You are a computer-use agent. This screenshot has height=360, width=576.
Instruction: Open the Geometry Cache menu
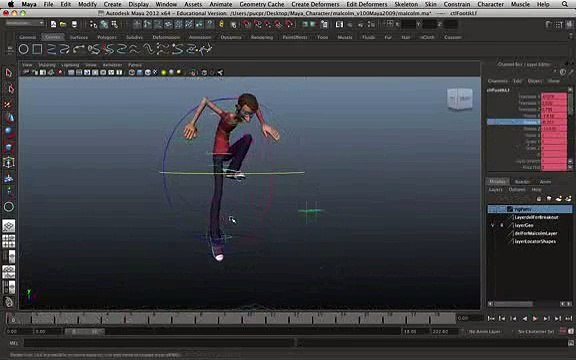click(x=262, y=4)
